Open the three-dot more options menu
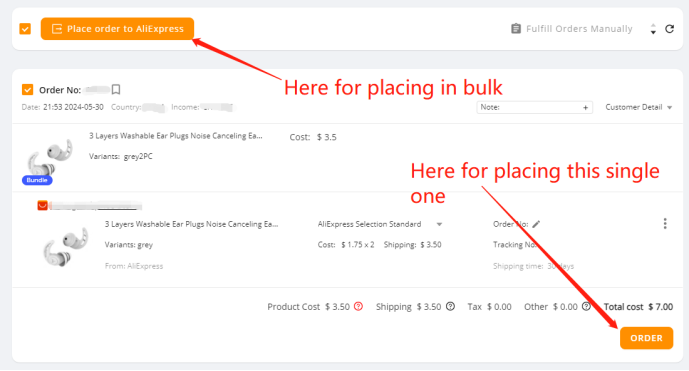Screen dimensions: 689x371 [665, 224]
